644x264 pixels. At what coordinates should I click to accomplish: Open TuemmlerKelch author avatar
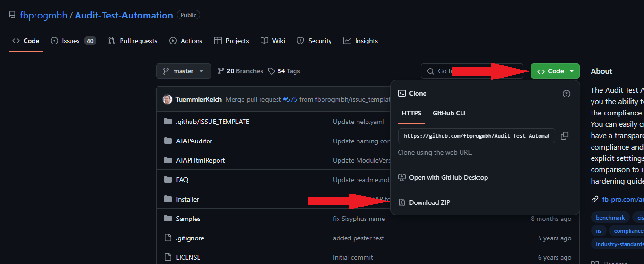click(x=167, y=99)
